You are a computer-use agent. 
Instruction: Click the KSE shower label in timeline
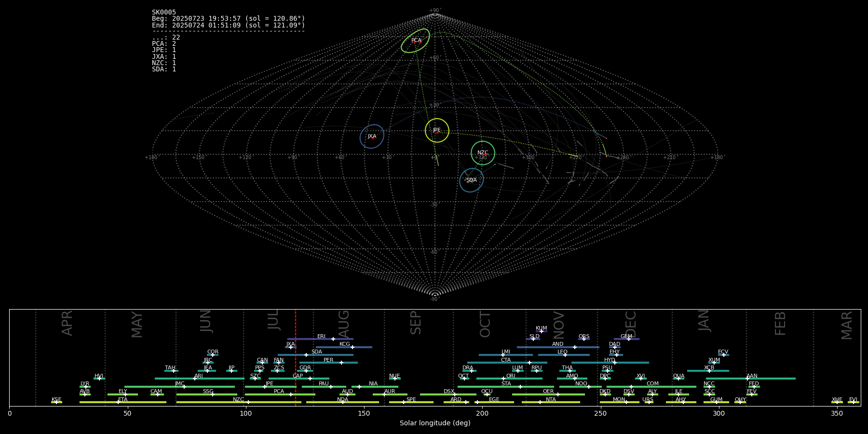(x=56, y=400)
